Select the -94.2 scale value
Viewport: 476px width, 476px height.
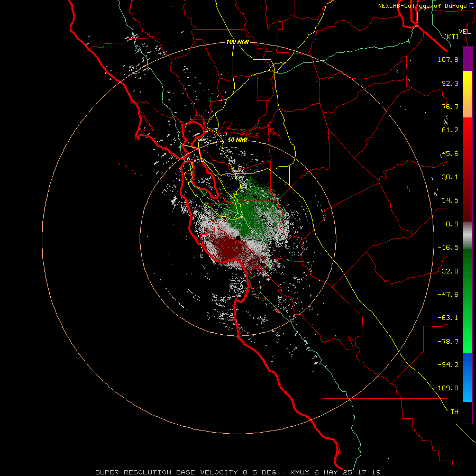point(448,364)
